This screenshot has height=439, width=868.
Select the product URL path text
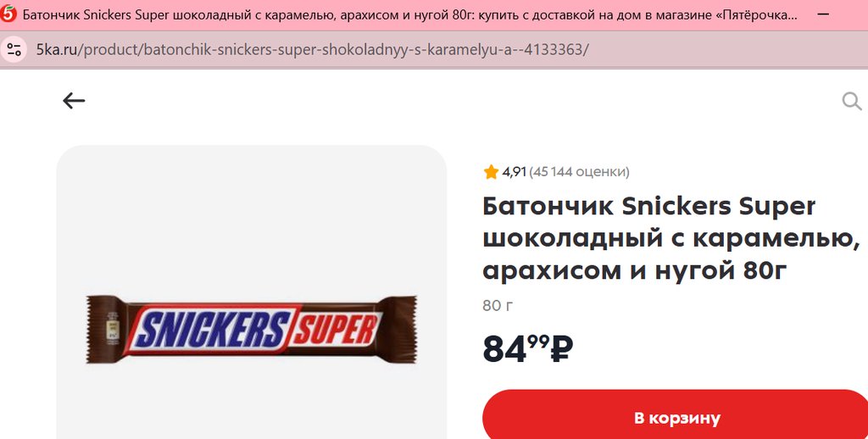[x=334, y=50]
